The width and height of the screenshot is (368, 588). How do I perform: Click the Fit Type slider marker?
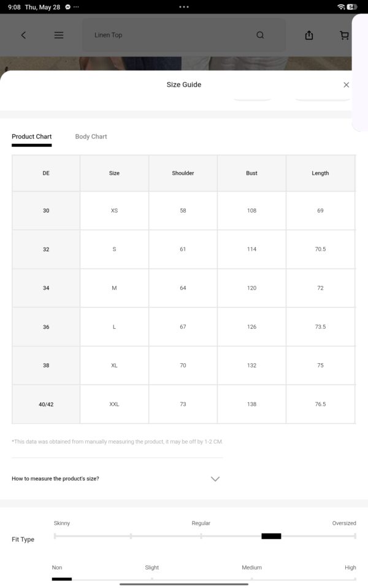pyautogui.click(x=271, y=537)
